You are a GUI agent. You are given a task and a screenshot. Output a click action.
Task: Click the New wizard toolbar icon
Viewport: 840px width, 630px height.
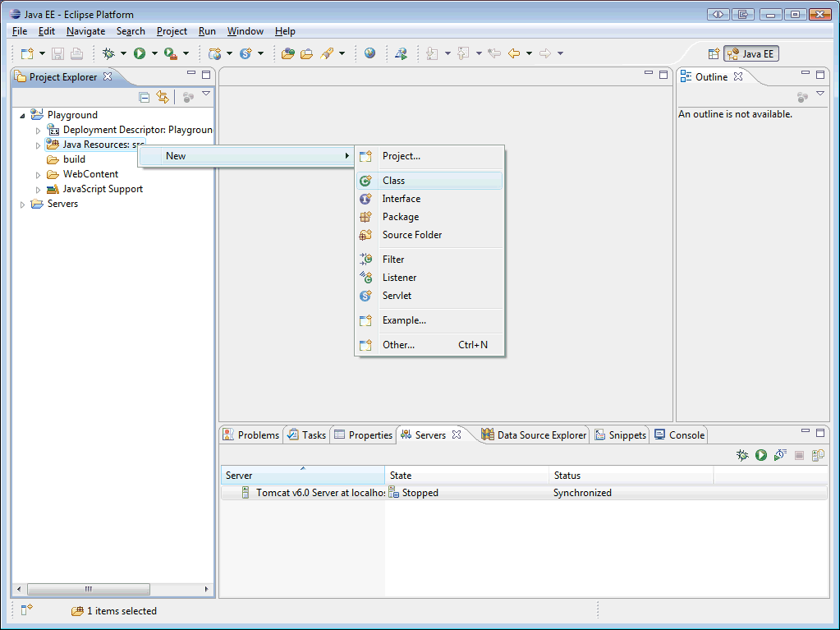click(x=27, y=53)
